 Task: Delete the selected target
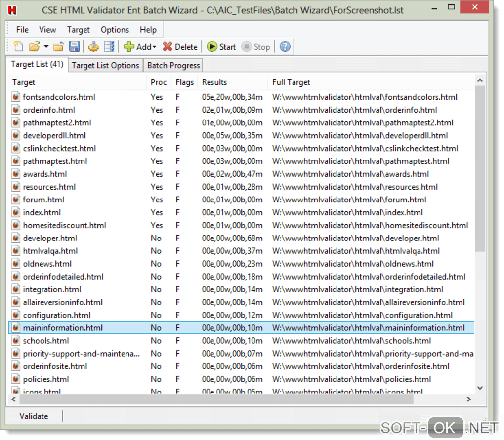pyautogui.click(x=180, y=47)
